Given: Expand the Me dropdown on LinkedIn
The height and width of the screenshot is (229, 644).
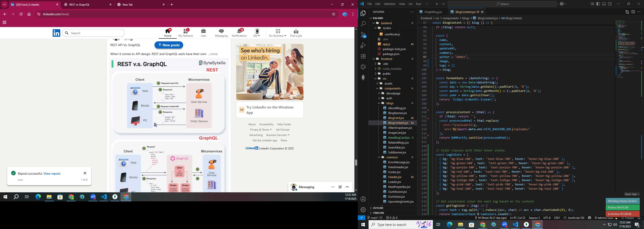Looking at the screenshot, I should click(257, 33).
